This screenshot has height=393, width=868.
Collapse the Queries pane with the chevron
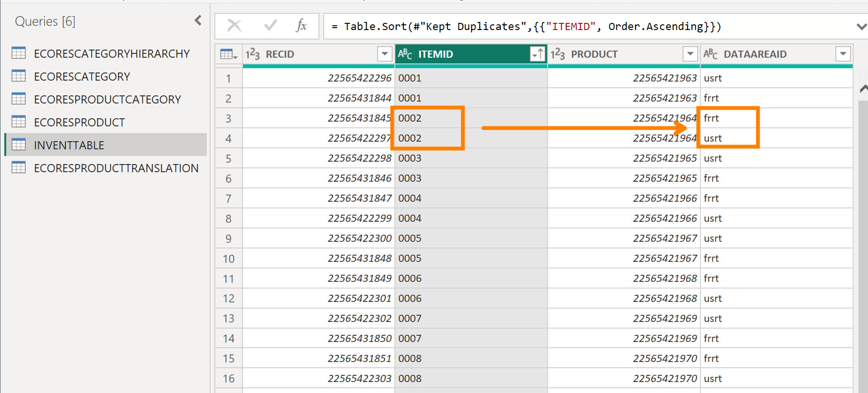[198, 21]
